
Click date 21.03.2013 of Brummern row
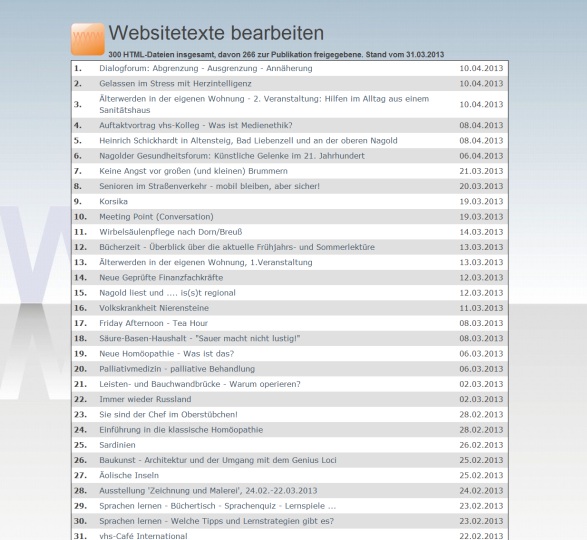click(481, 171)
